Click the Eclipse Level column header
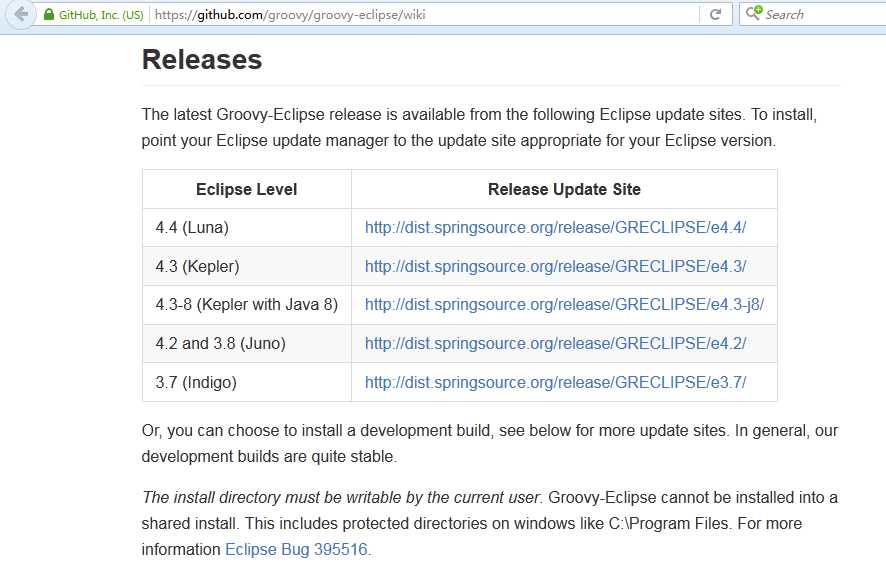886x564 pixels. (246, 189)
